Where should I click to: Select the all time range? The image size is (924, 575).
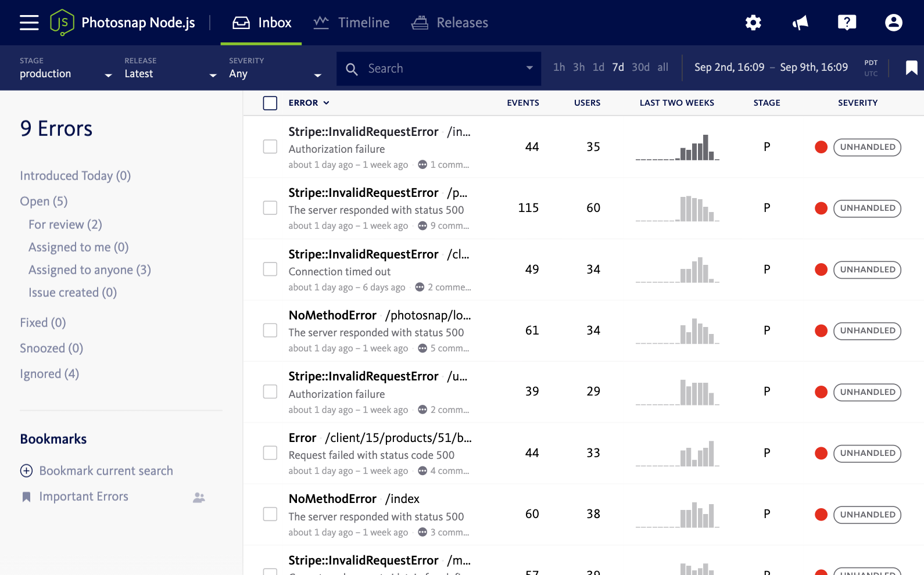click(663, 67)
